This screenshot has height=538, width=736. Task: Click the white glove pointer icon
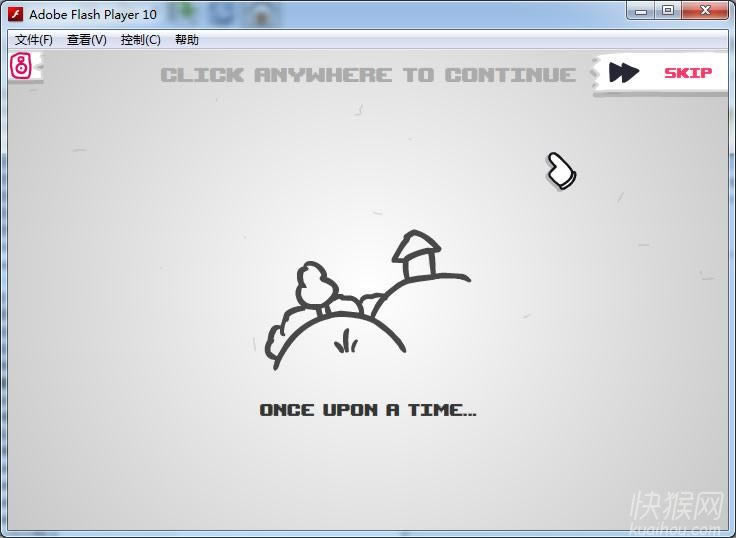(x=561, y=171)
